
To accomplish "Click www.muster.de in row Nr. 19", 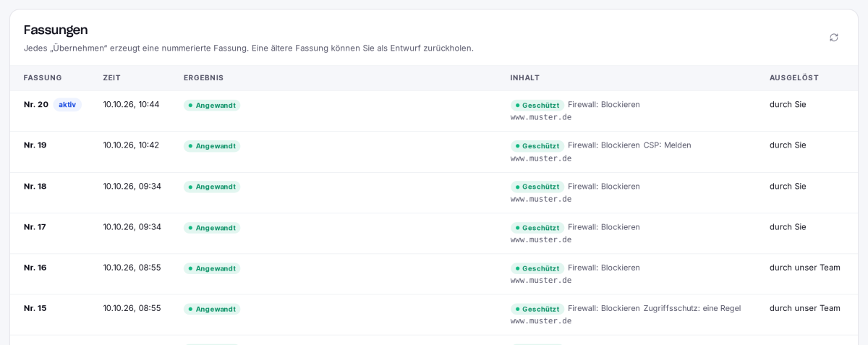I will click(x=541, y=158).
